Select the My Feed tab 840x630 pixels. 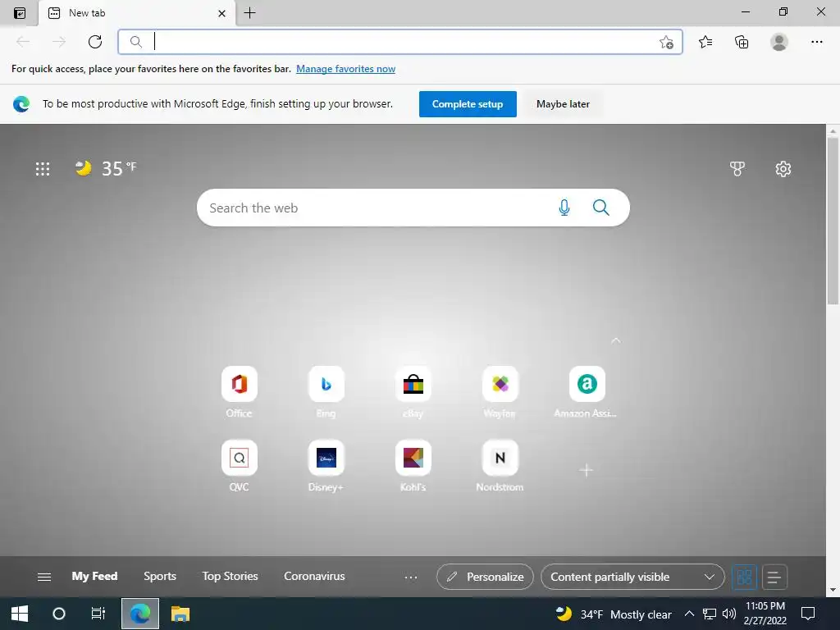(94, 577)
